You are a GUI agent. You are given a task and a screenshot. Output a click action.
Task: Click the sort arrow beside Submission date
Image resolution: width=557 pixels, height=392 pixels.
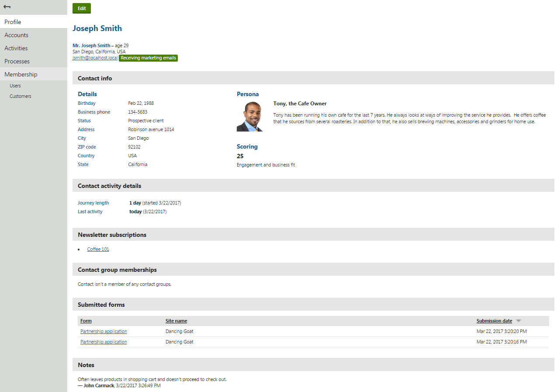tap(519, 320)
